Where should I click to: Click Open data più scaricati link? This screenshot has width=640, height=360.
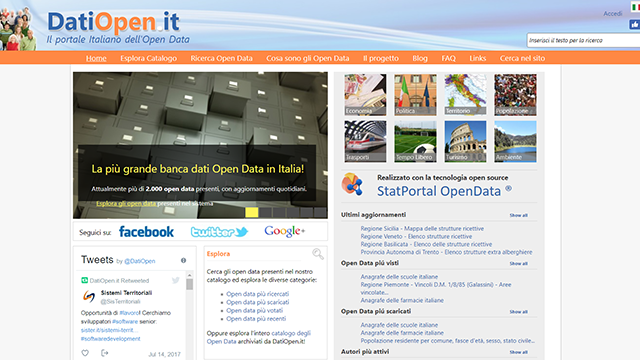coord(258,302)
